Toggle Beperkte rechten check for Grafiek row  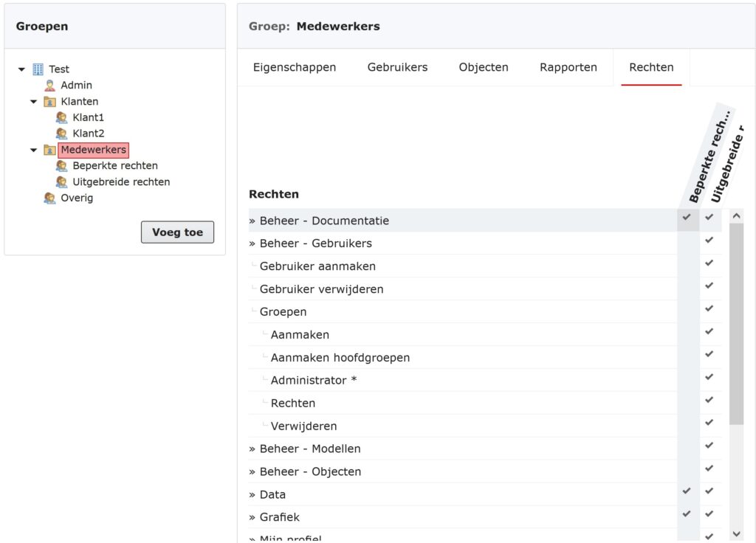coord(687,514)
